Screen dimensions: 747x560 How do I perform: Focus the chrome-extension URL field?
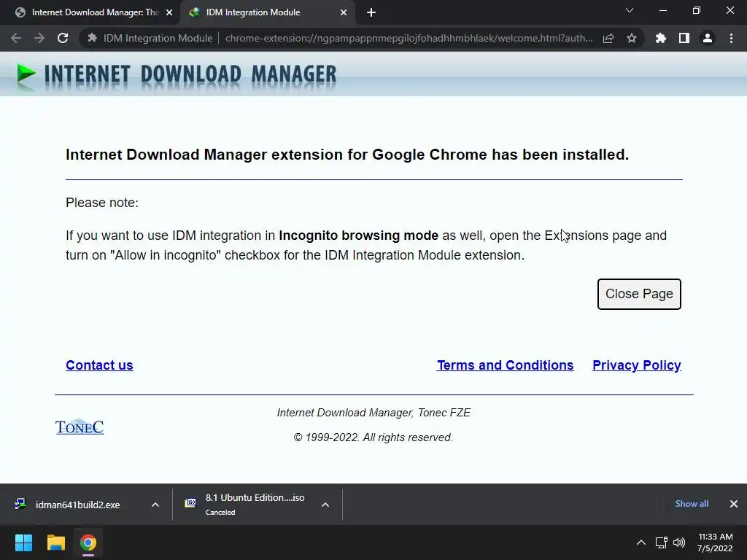click(x=409, y=38)
